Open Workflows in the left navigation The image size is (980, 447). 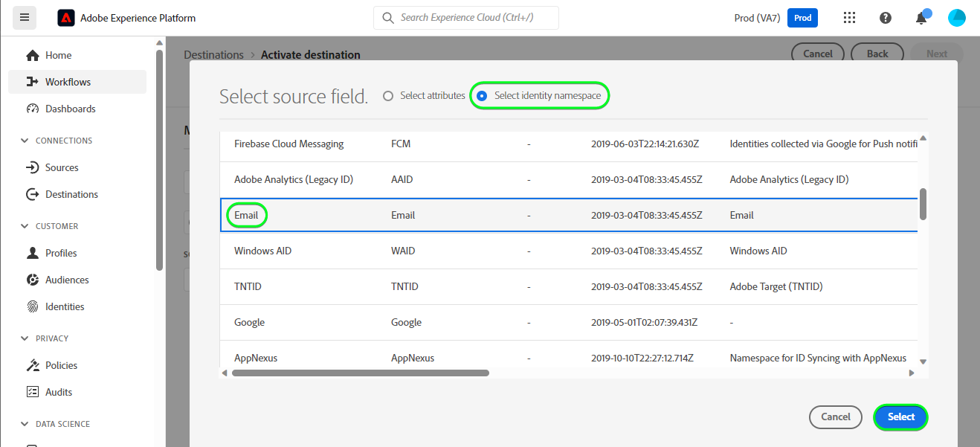[x=68, y=82]
